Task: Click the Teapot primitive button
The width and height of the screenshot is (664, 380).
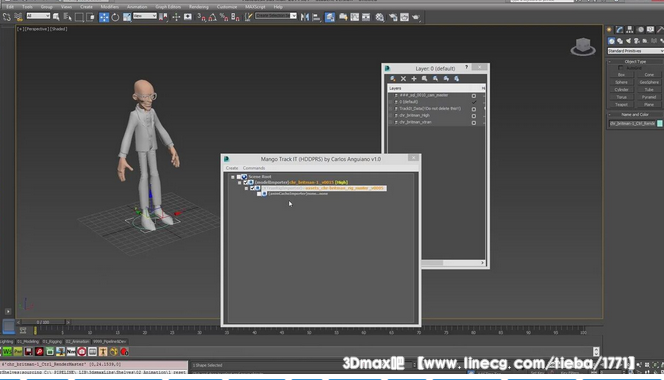Action: [x=621, y=105]
